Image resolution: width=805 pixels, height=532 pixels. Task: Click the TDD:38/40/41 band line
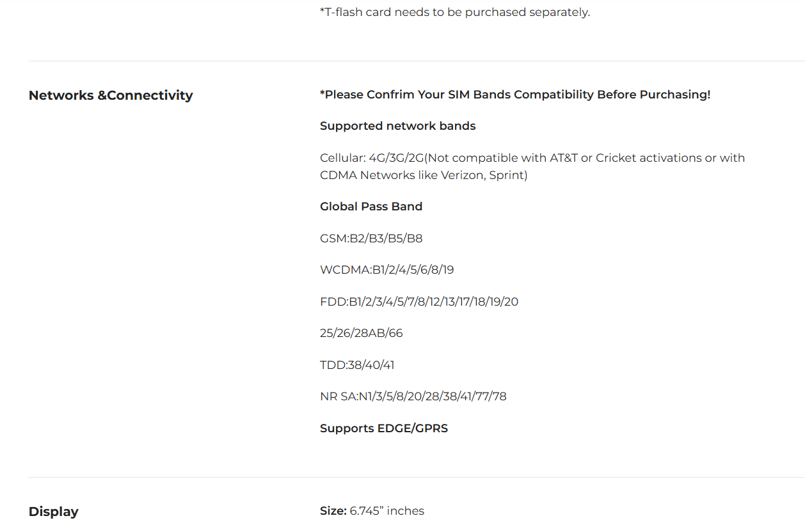[357, 365]
